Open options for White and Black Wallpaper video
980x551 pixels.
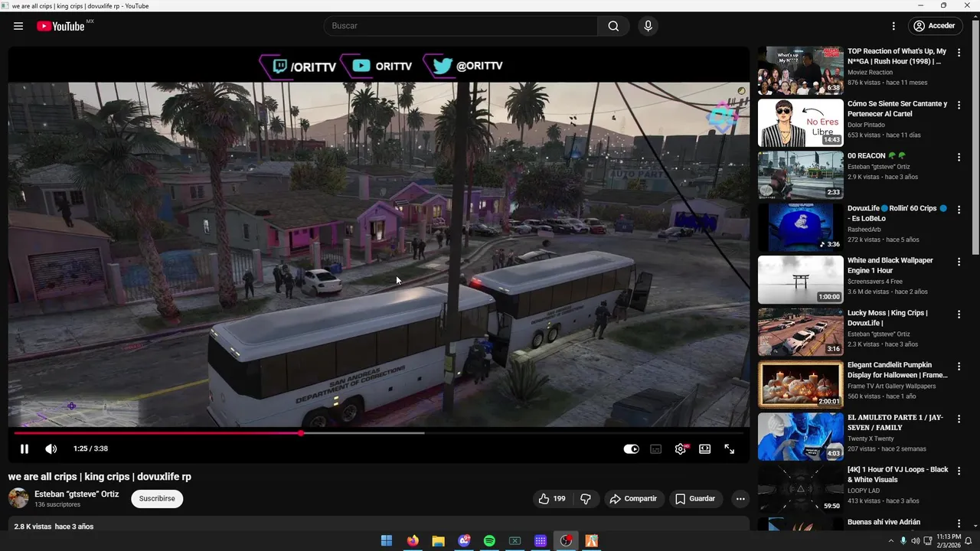[x=959, y=262]
